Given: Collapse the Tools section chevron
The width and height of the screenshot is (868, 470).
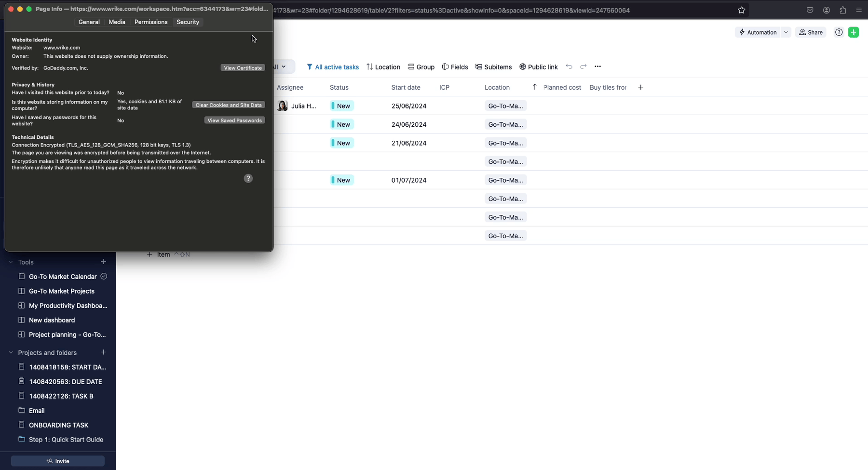Looking at the screenshot, I should [x=11, y=262].
